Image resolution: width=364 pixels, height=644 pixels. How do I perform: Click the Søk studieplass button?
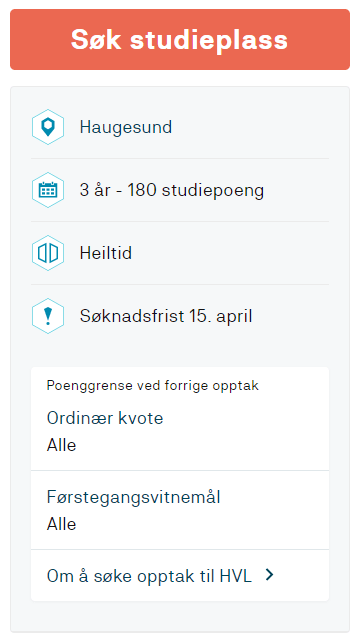[180, 39]
